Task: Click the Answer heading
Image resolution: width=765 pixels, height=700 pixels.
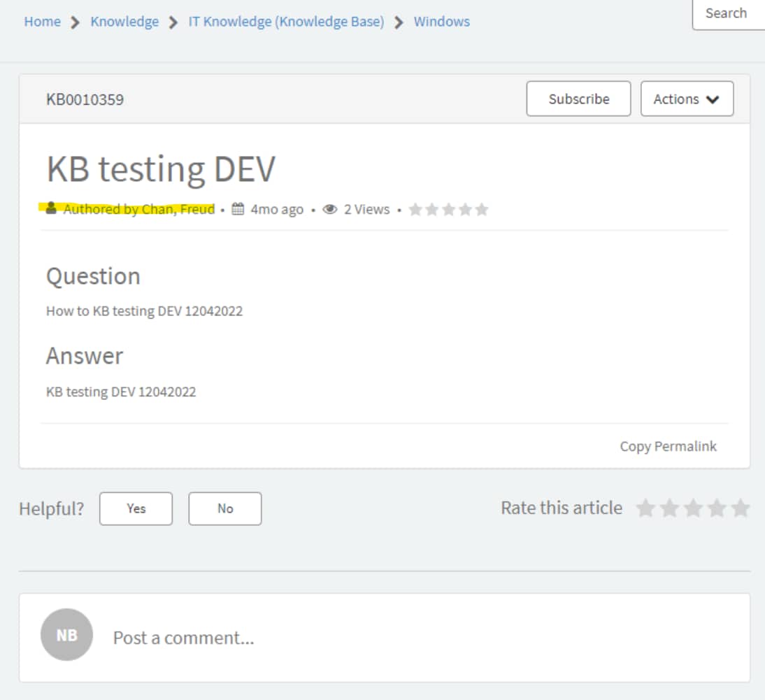Action: coord(85,356)
